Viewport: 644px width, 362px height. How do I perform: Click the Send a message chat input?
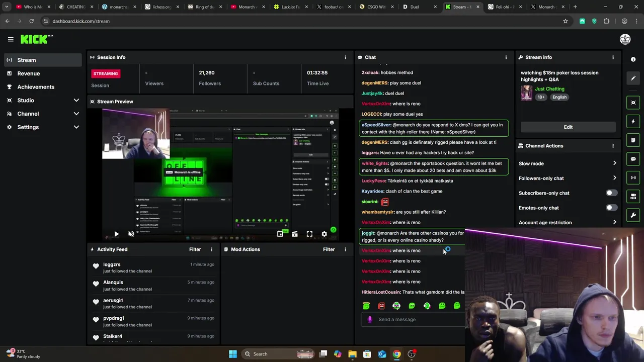click(414, 319)
